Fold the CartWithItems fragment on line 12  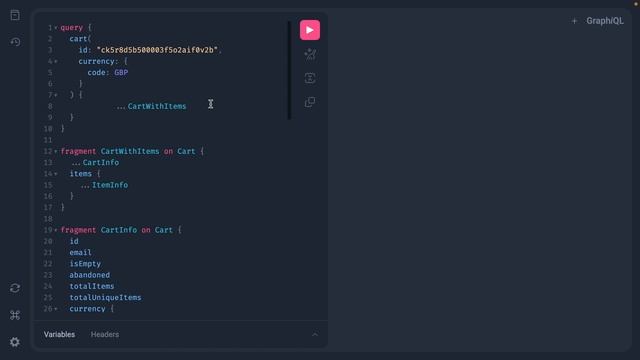click(x=56, y=151)
